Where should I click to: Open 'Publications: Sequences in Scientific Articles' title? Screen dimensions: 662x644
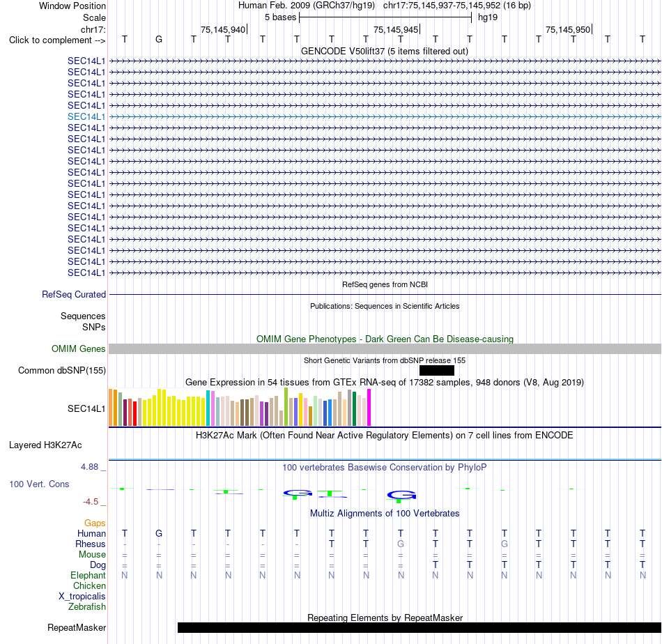click(385, 306)
